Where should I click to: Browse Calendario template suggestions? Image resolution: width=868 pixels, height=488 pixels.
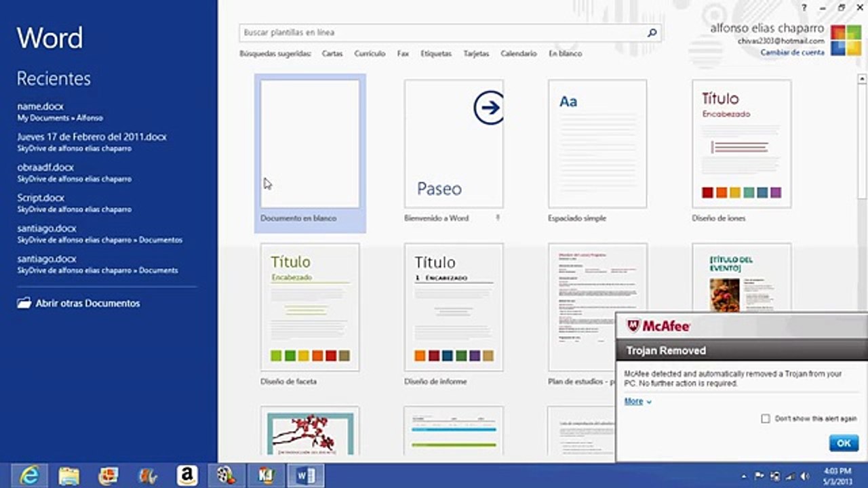click(x=519, y=54)
